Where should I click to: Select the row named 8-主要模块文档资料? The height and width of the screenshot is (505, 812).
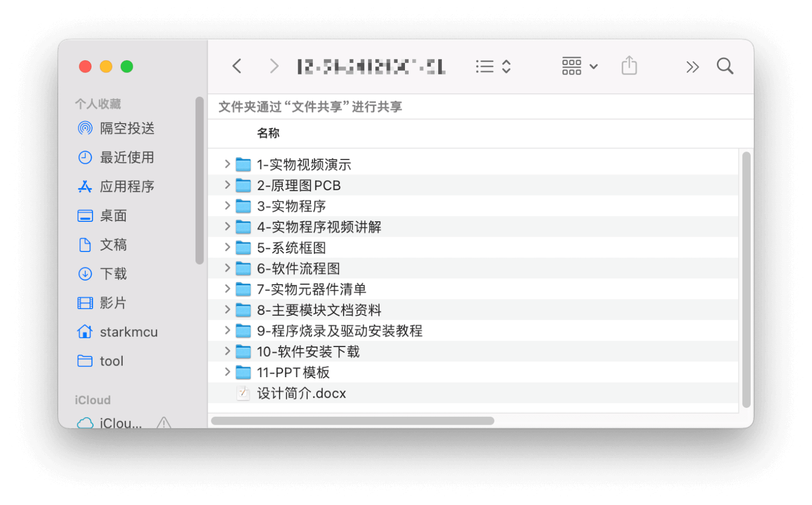473,310
